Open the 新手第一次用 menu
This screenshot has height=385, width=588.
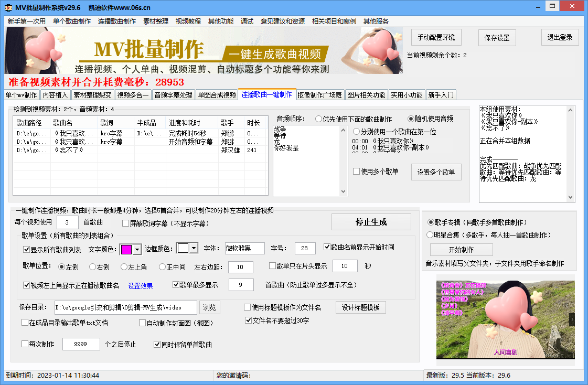[27, 22]
